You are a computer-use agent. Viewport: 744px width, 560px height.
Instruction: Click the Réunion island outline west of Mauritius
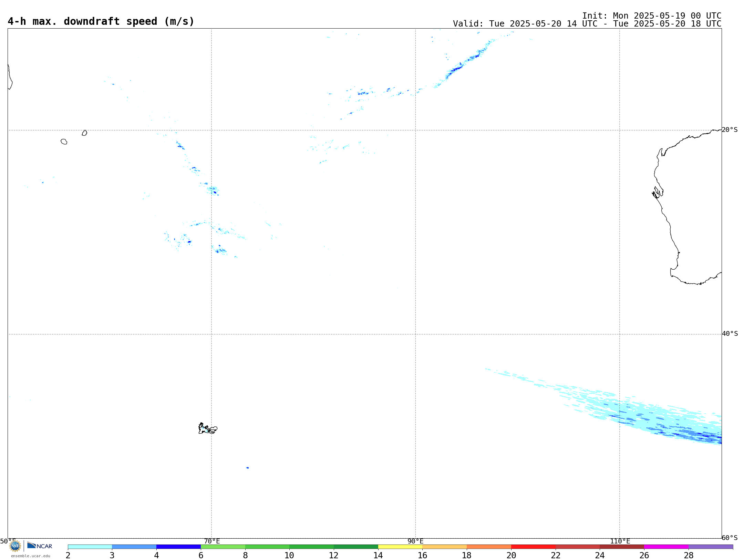64,142
